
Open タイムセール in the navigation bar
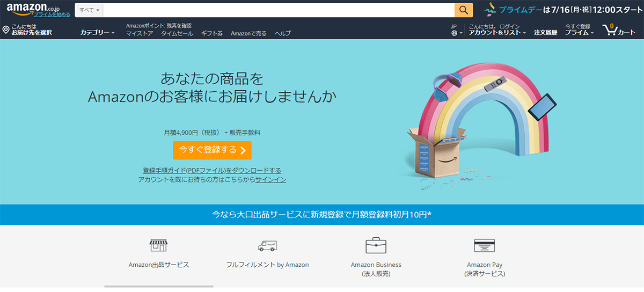point(177,33)
